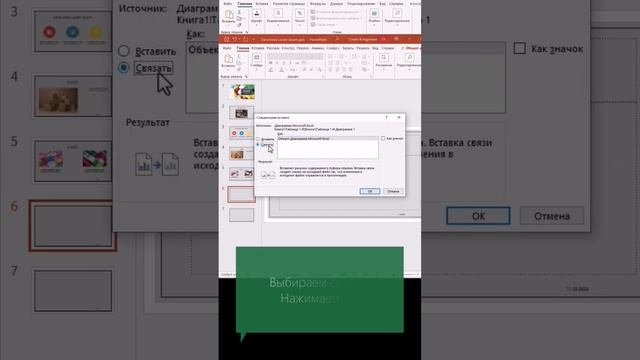Click OK in the small center dialog
640x360 pixels.
click(x=370, y=191)
